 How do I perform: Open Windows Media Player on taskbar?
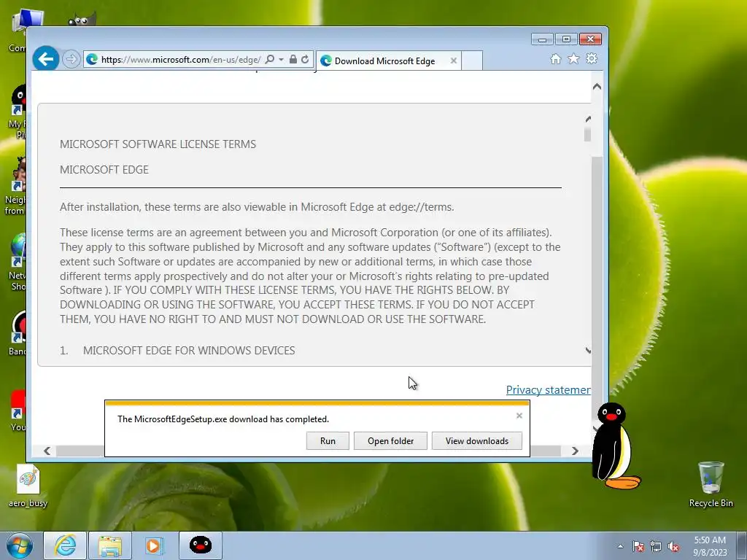(x=155, y=545)
